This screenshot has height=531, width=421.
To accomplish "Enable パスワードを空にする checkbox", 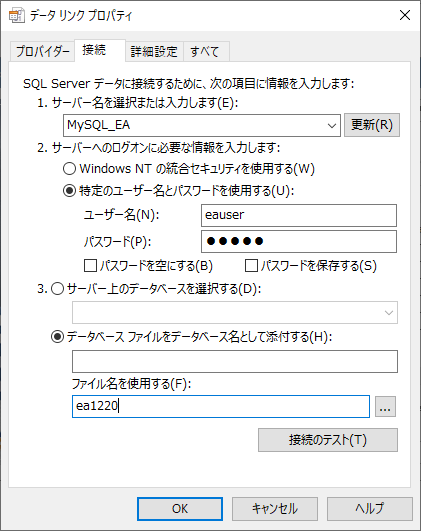I will [x=90, y=266].
